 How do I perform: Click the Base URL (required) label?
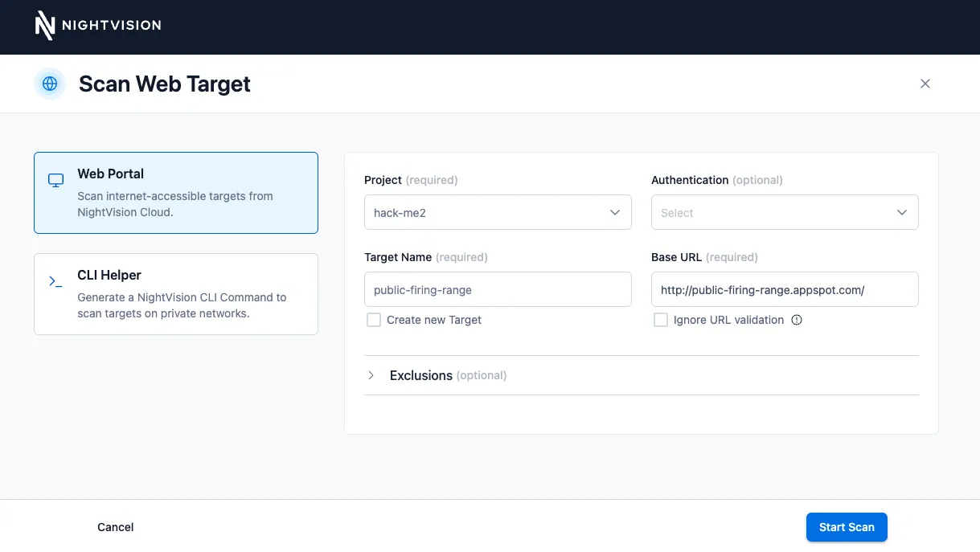pyautogui.click(x=704, y=257)
